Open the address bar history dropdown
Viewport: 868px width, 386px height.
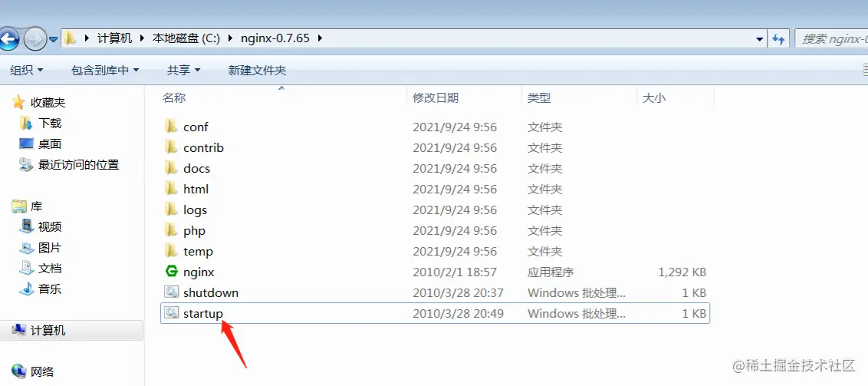759,39
